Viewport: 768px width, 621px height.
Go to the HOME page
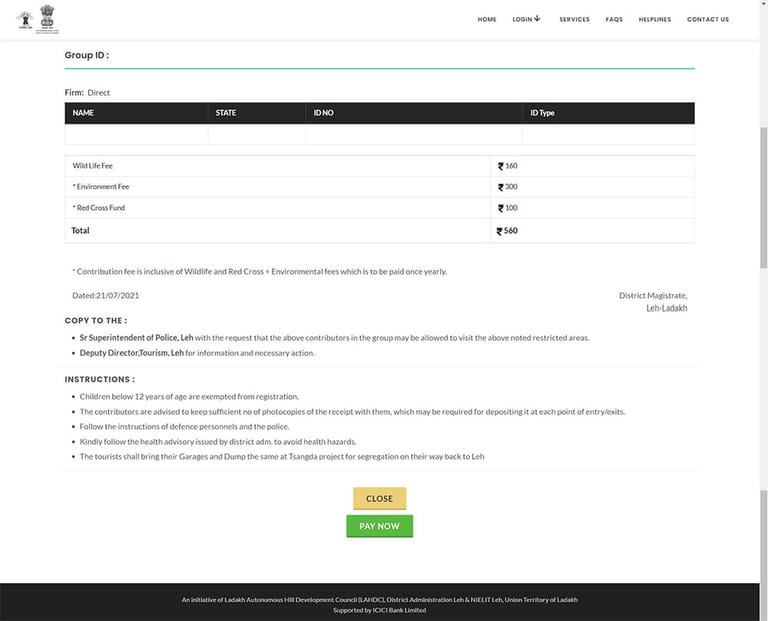[x=487, y=19]
